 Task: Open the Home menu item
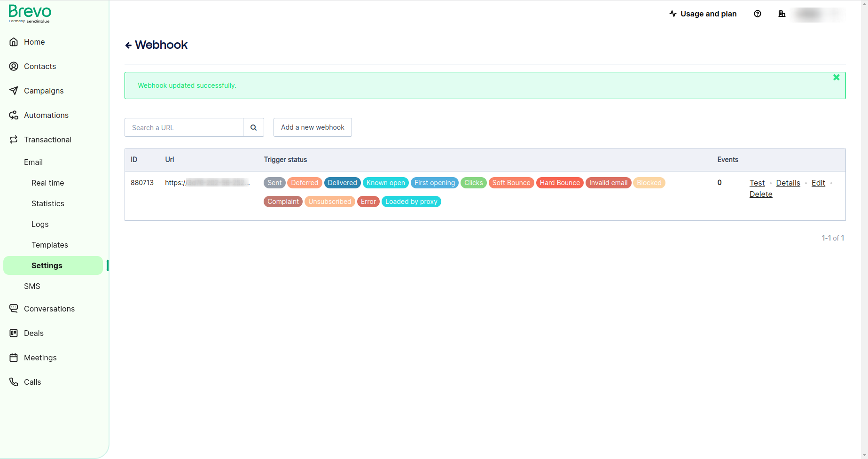click(x=34, y=42)
